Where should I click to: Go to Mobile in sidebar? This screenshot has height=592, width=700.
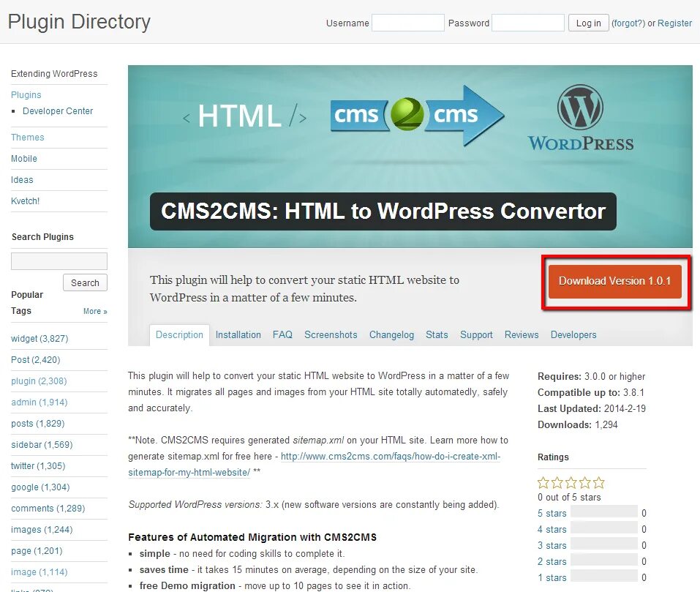[x=23, y=159]
